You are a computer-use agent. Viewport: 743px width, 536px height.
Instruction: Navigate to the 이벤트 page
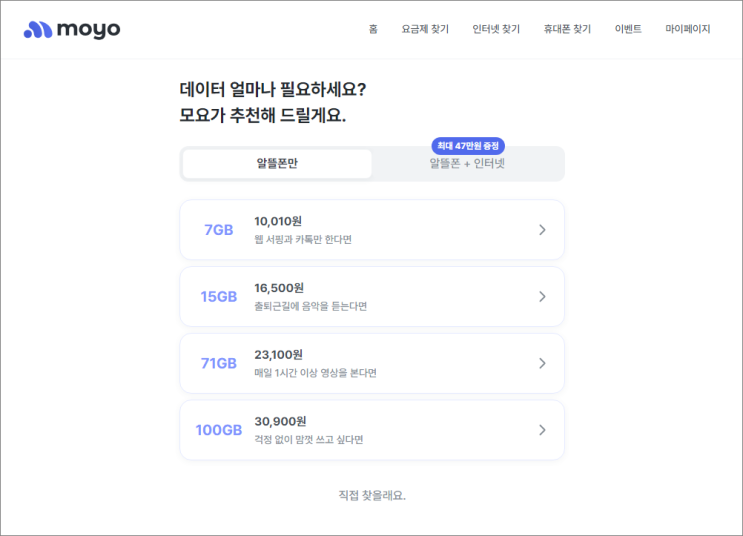[x=628, y=29]
